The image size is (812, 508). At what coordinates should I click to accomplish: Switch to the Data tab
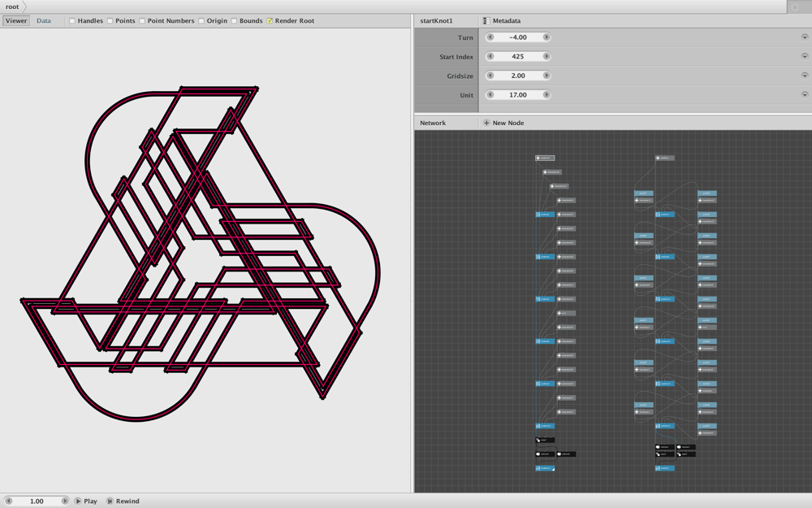coord(44,21)
